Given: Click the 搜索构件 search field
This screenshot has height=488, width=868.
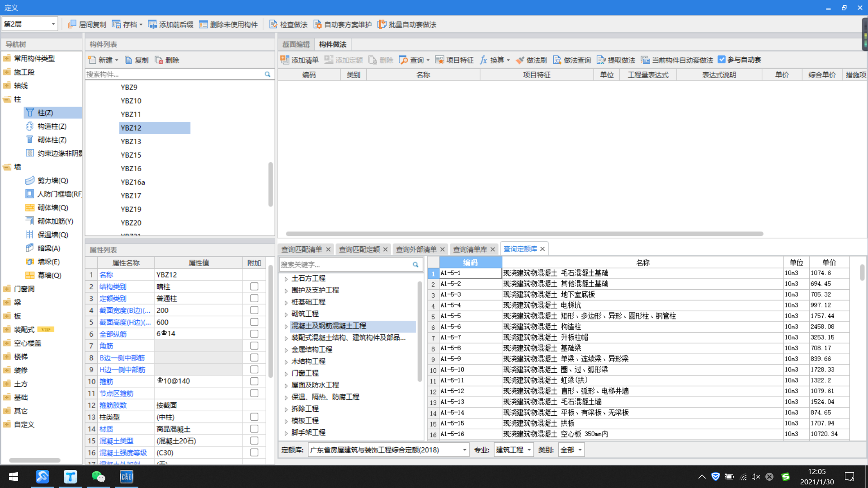Looking at the screenshot, I should [x=175, y=74].
